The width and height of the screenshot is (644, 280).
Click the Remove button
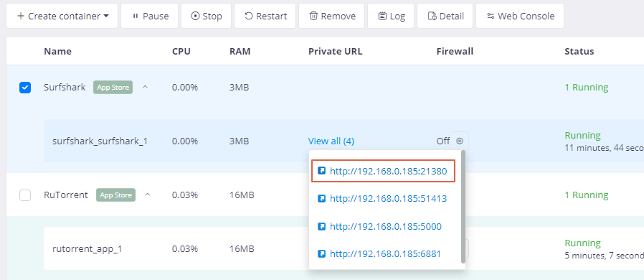point(331,16)
